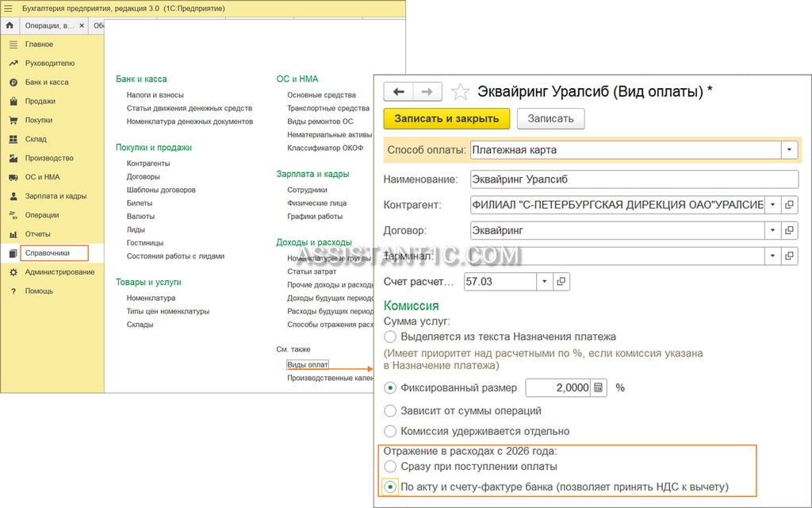Click the Наименование input field

tap(634, 179)
